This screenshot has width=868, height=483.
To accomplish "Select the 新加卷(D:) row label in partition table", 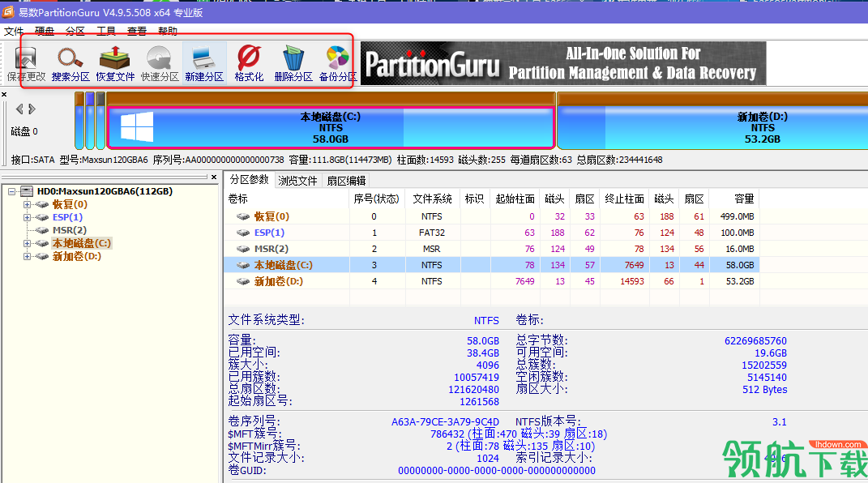I will pyautogui.click(x=278, y=281).
